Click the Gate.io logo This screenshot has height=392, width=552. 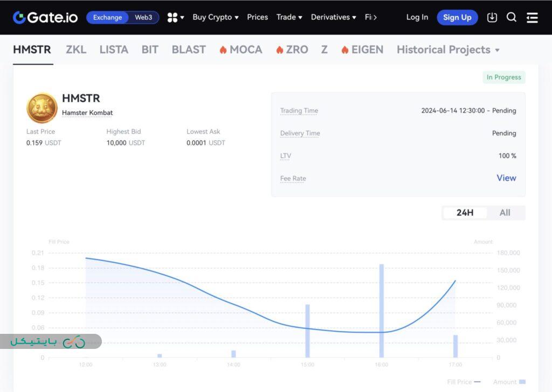click(45, 17)
